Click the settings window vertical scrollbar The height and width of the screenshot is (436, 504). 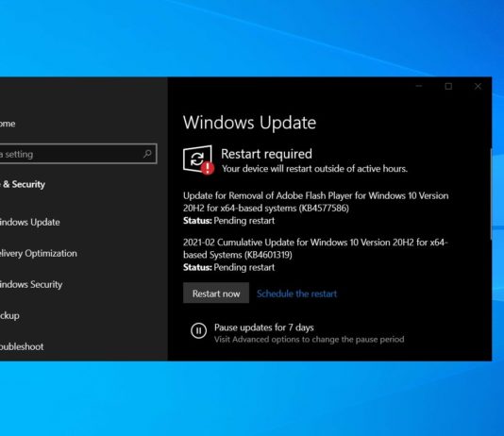pyautogui.click(x=491, y=193)
